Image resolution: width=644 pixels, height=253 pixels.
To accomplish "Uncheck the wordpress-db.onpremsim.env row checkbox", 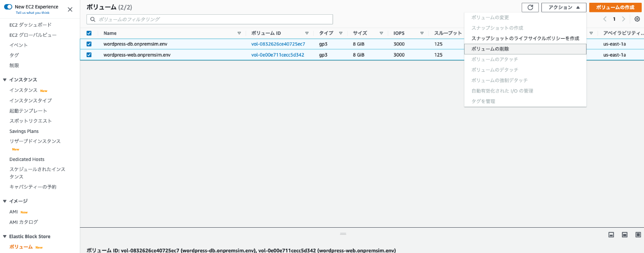I will click(89, 44).
